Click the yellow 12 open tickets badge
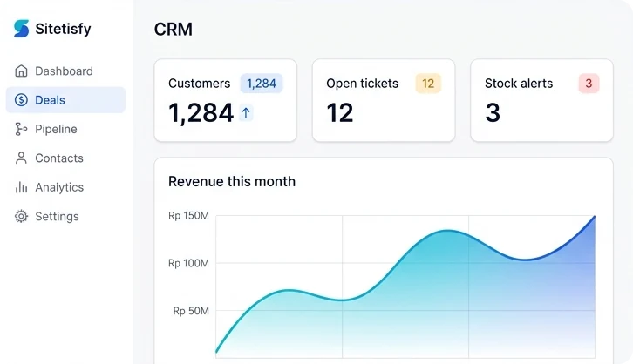 428,84
